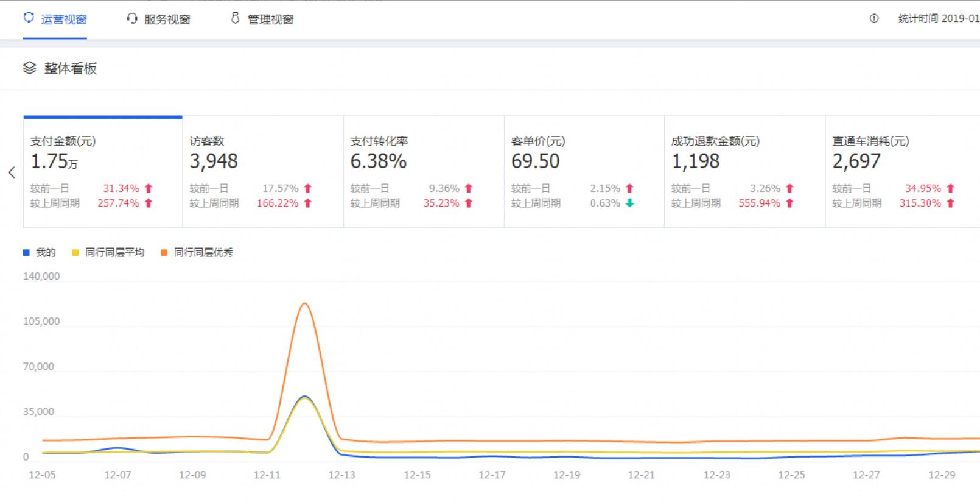This screenshot has height=502, width=980.
Task: Click the 12-13 date label on x-axis
Action: pyautogui.click(x=341, y=475)
